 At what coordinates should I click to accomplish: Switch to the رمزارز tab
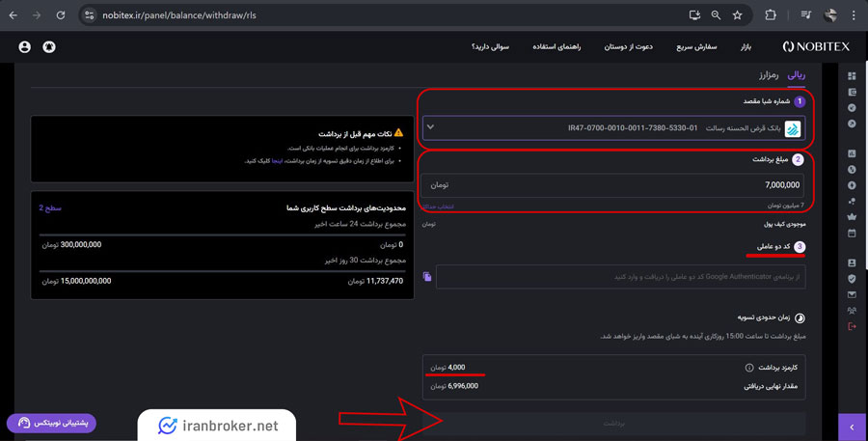(769, 75)
